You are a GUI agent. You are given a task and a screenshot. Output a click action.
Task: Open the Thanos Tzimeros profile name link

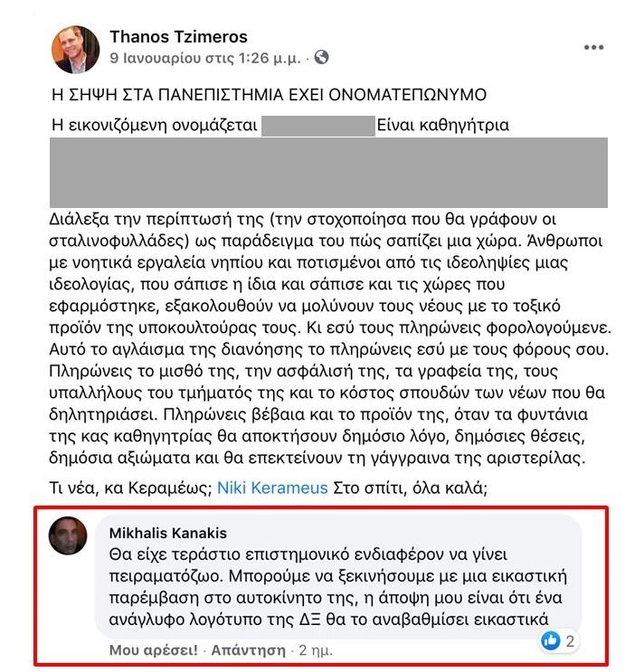pos(178,37)
